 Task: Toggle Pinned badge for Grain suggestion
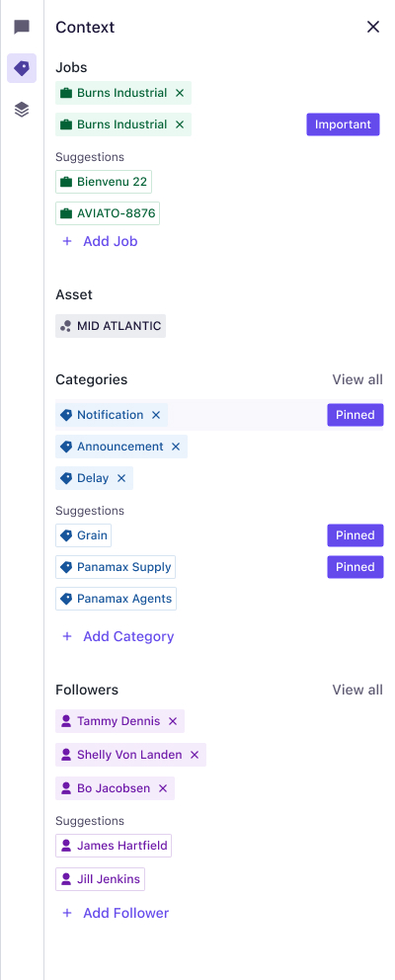355,535
